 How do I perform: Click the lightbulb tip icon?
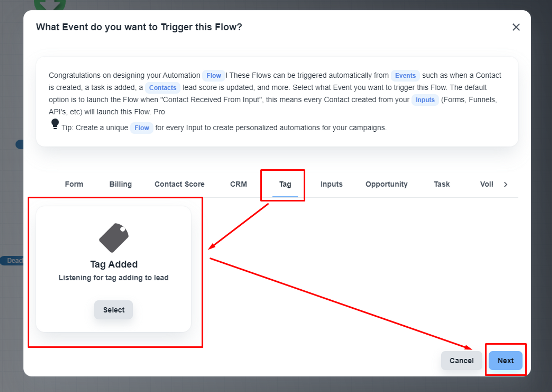tap(55, 124)
